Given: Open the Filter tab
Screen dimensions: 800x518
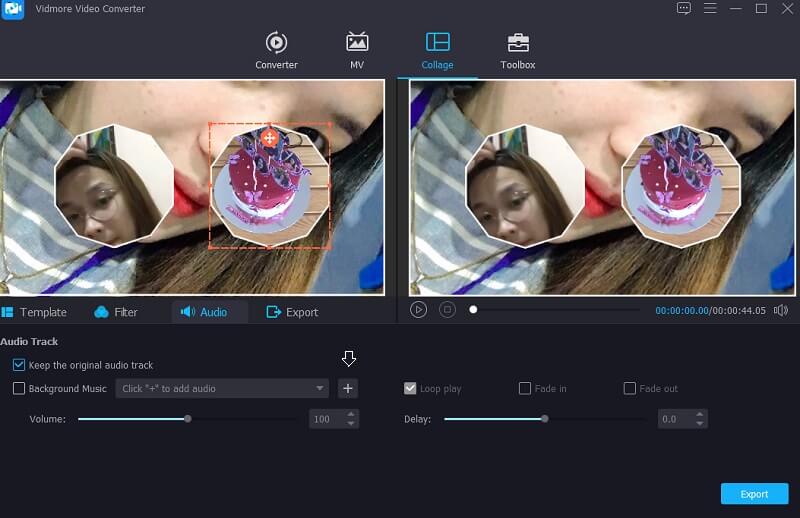Looking at the screenshot, I should tap(116, 312).
